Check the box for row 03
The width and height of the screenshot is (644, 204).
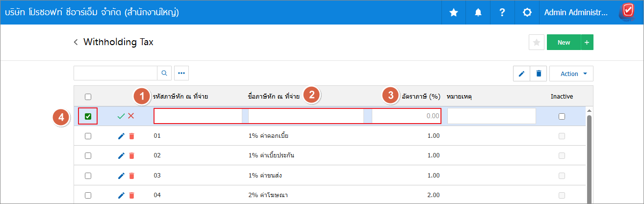[88, 175]
